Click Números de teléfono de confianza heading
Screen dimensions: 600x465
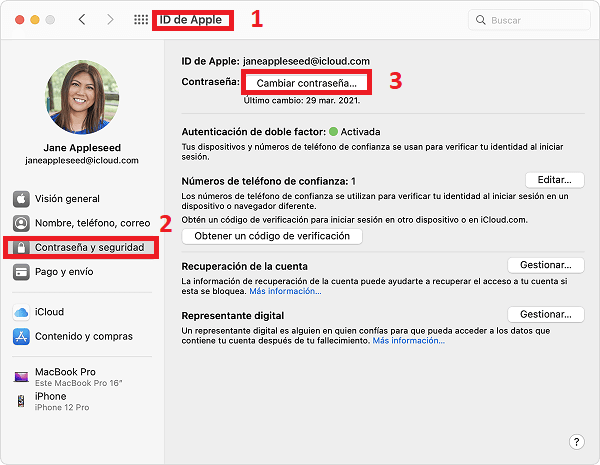(x=268, y=181)
